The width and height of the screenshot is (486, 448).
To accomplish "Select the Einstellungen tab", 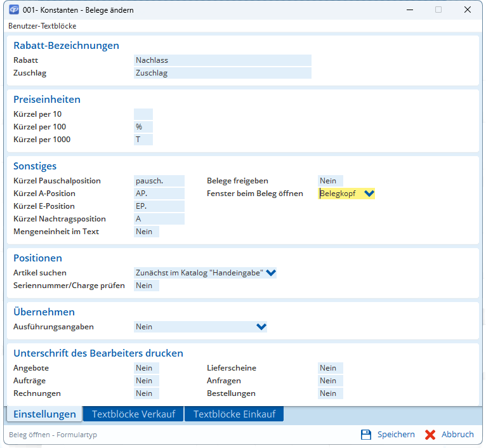I will (44, 414).
